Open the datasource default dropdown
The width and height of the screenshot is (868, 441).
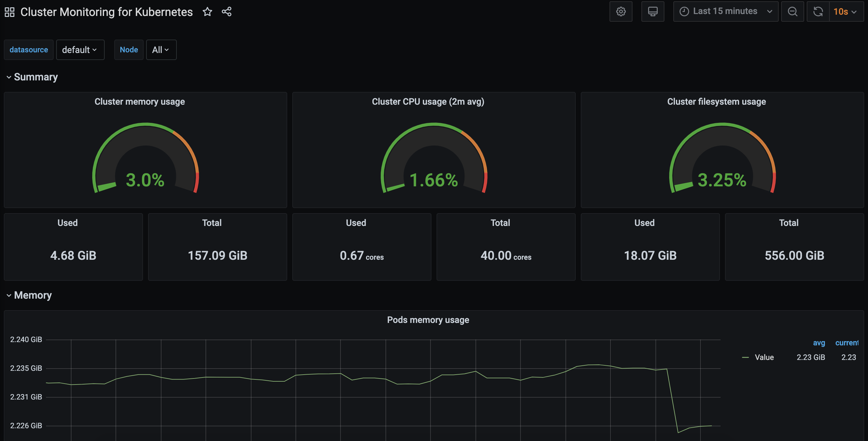pyautogui.click(x=80, y=50)
